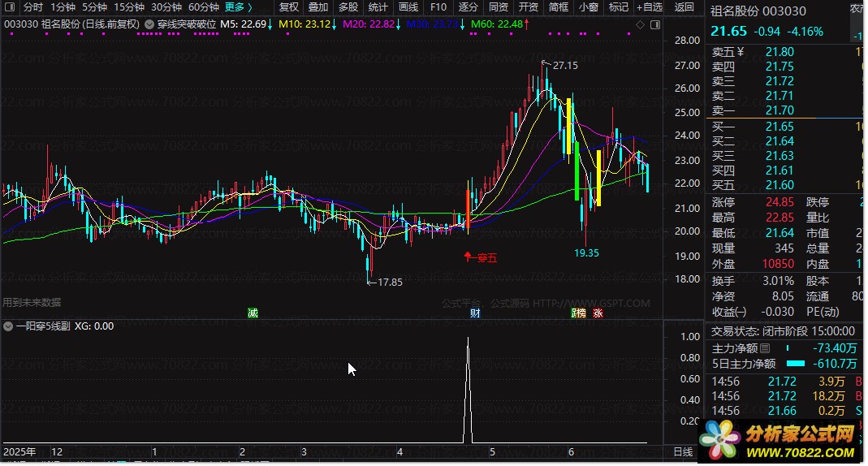Click magenta M20: 22.82 average label
This screenshot has height=466, width=868.
[x=369, y=24]
